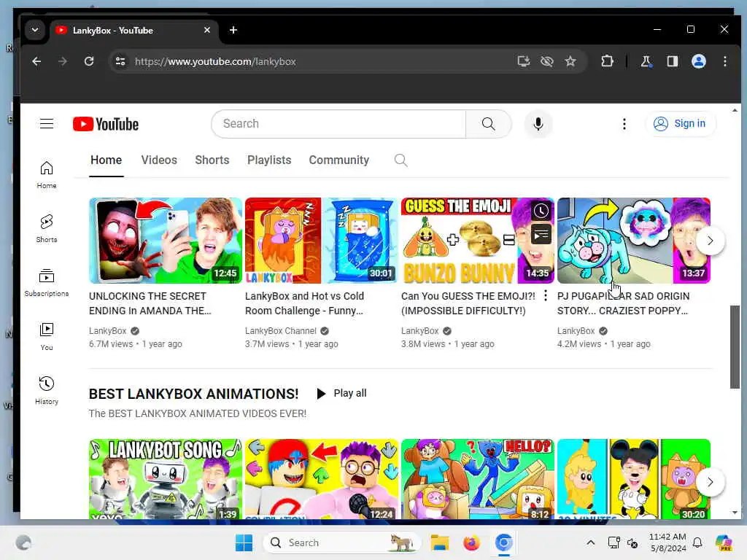Open Hot vs Cold Room Challenge title
The image size is (747, 560).
point(304,303)
